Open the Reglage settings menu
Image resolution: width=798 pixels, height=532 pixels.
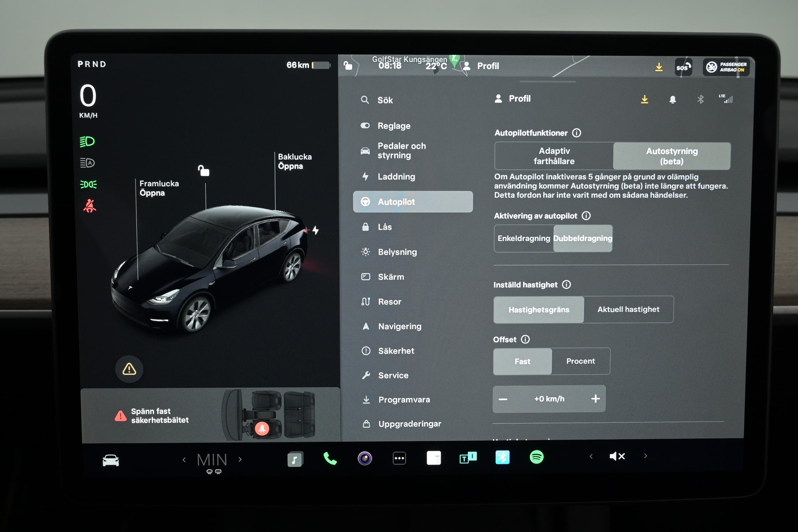(413, 126)
